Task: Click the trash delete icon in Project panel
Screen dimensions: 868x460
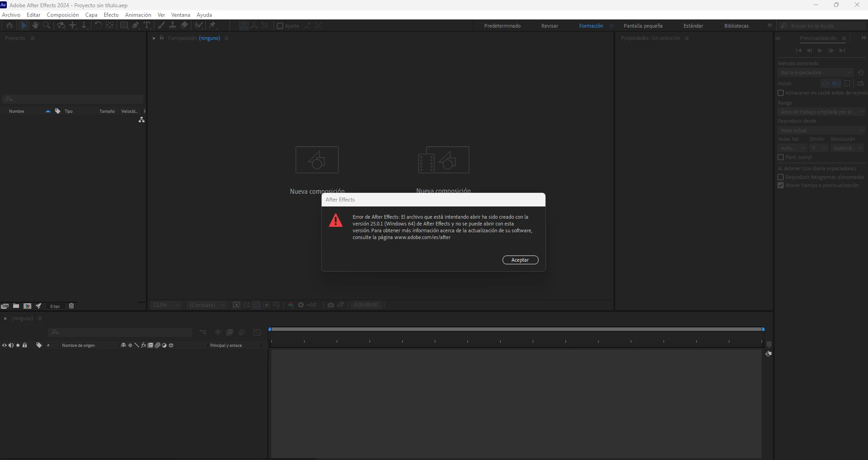Action: point(71,306)
